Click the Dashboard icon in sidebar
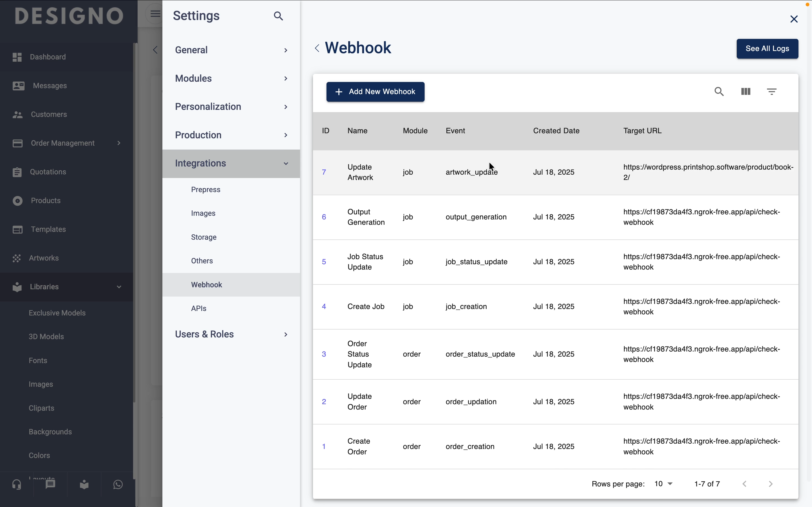This screenshot has width=812, height=507. pyautogui.click(x=17, y=57)
